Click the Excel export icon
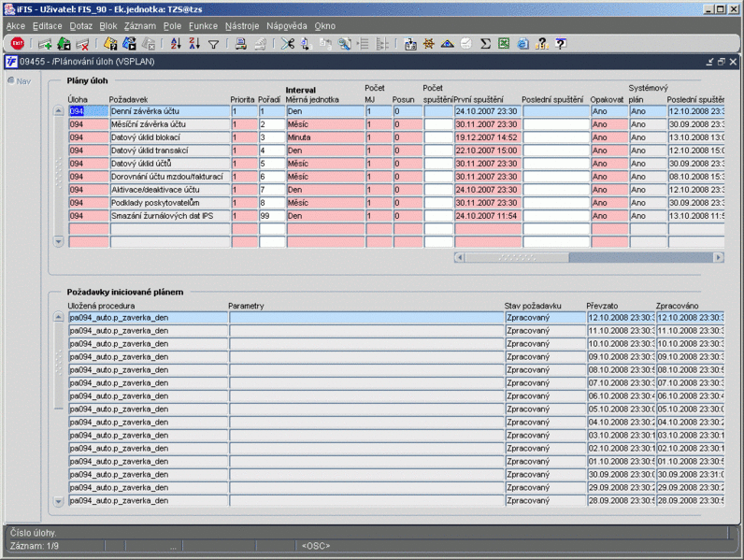Viewport: 744px width, 560px height. tap(504, 44)
